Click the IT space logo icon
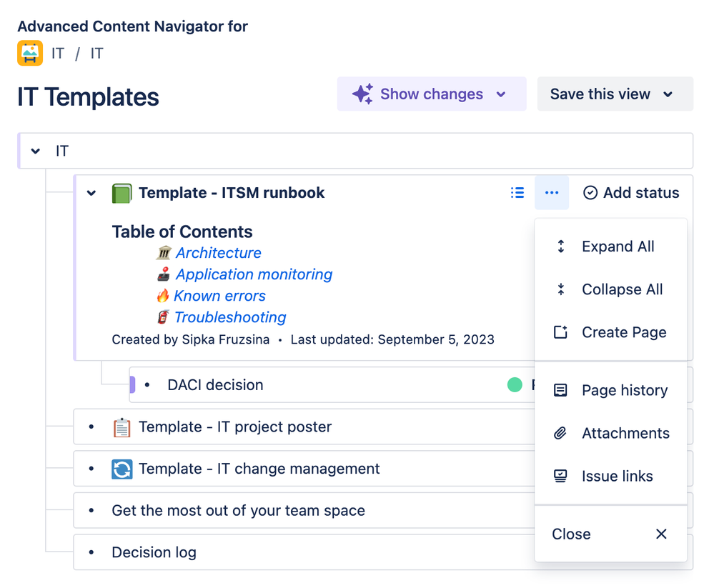Viewport: 714px width, 588px height. click(x=30, y=53)
